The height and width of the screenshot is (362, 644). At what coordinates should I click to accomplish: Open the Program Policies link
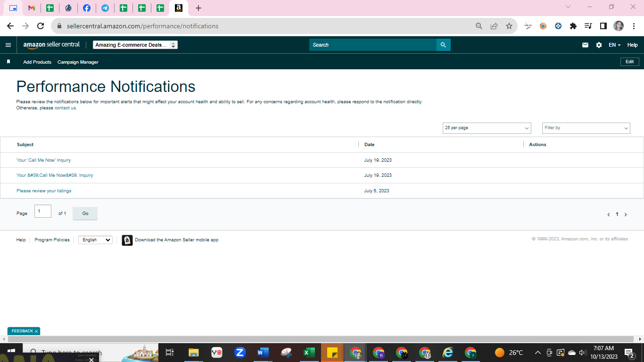(x=52, y=240)
